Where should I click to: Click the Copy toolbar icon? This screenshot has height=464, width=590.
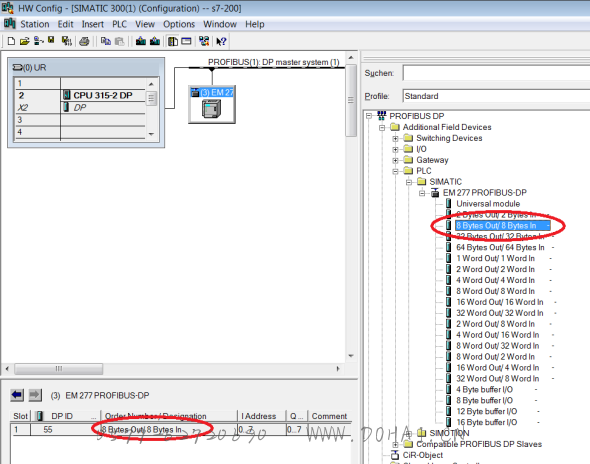(x=106, y=41)
